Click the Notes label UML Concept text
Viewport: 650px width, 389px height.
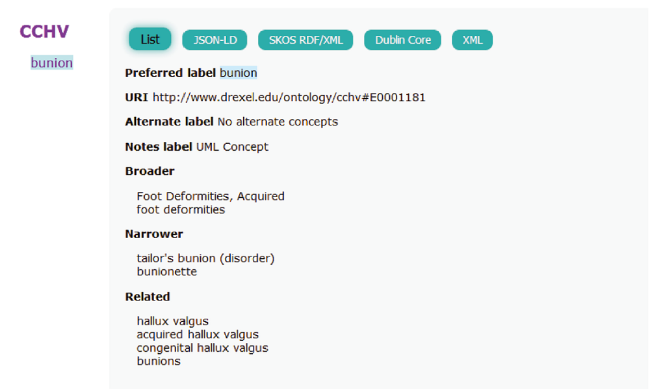click(232, 147)
